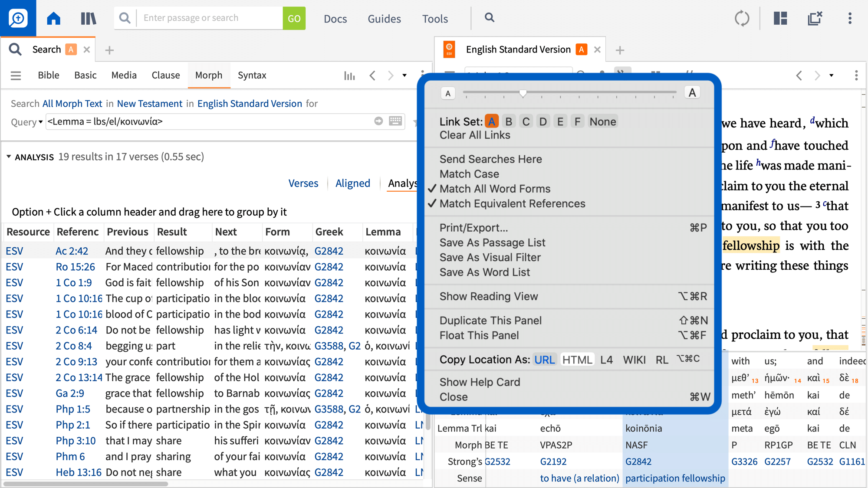This screenshot has width=868, height=488.
Task: Close the English Standard Version tab
Action: coord(597,49)
